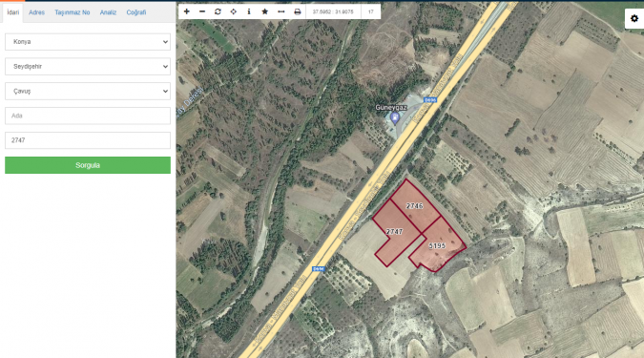Viewport: 644px width, 358px height.
Task: Click the map refresh icon
Action: tap(218, 11)
